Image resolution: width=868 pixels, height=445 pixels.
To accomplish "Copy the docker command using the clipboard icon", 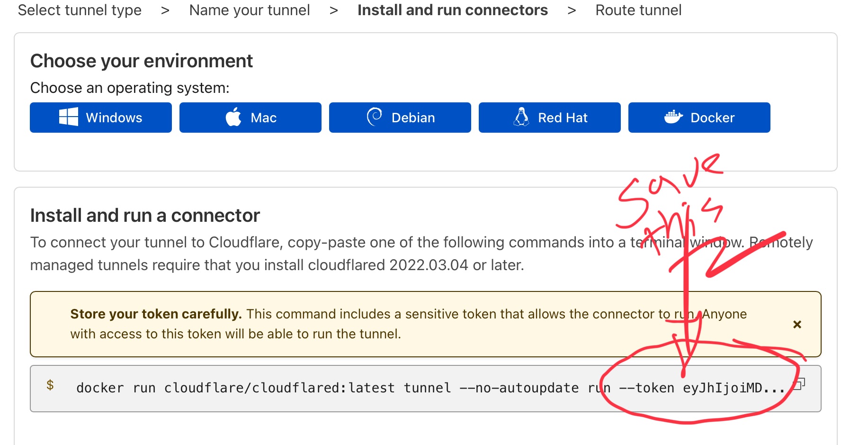I will click(x=799, y=384).
